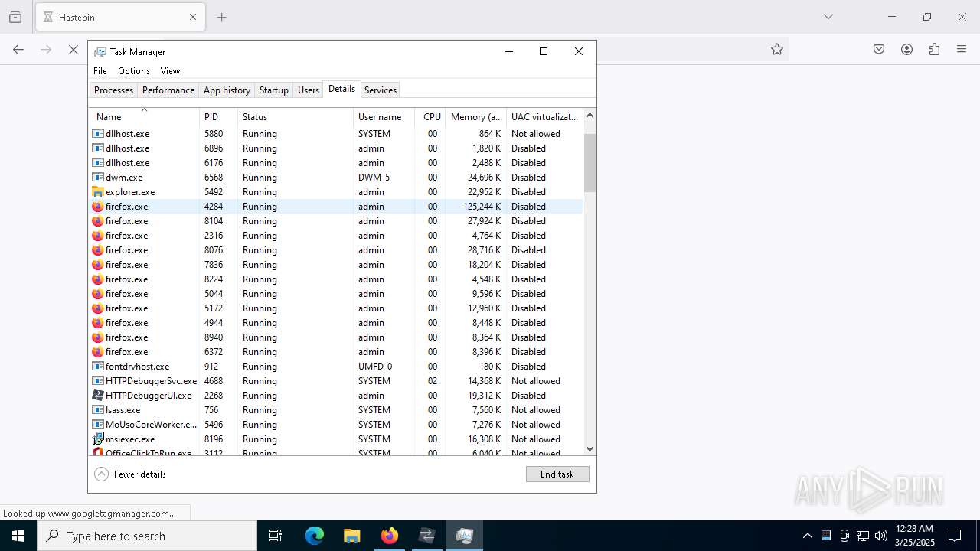Switch to the Services tab
The image size is (980, 551).
(x=381, y=90)
